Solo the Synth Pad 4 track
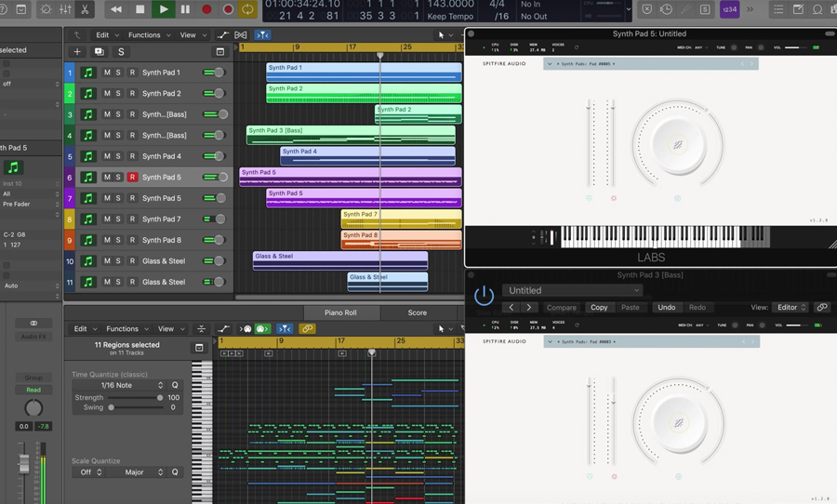Image resolution: width=837 pixels, height=504 pixels. click(119, 156)
